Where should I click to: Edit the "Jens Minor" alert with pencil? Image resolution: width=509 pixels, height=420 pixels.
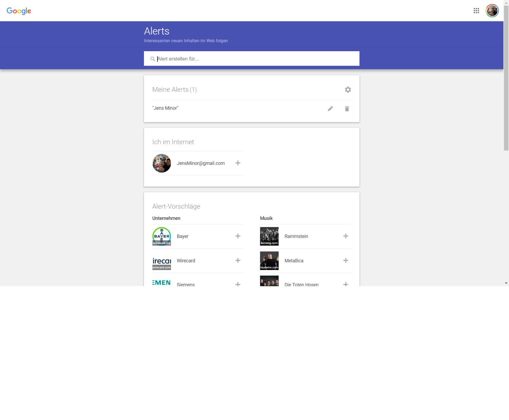(330, 109)
